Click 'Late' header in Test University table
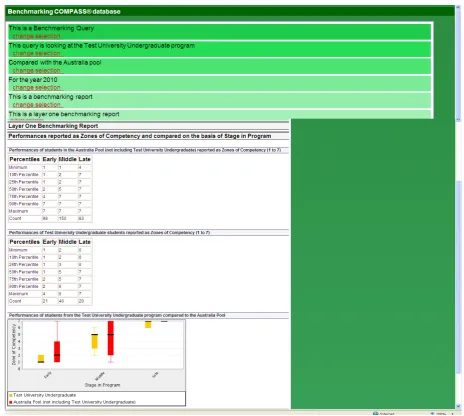Viewport: 464px width, 416px height. tap(85, 242)
